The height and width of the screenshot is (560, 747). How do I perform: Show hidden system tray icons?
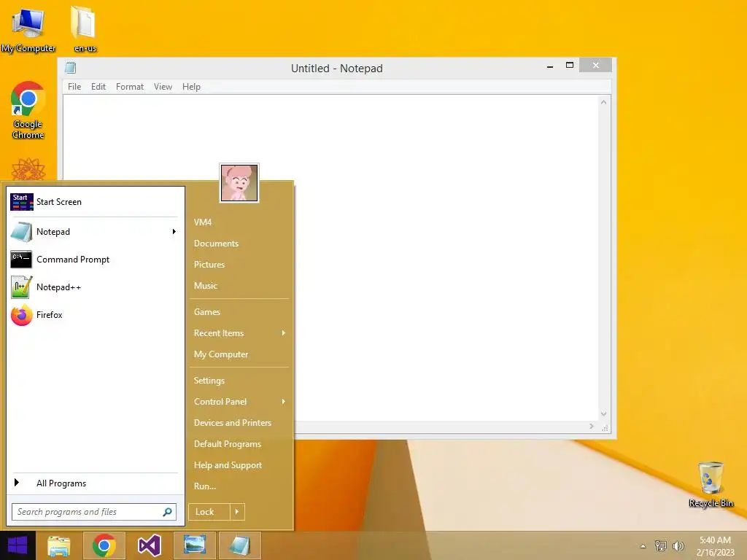tap(643, 546)
